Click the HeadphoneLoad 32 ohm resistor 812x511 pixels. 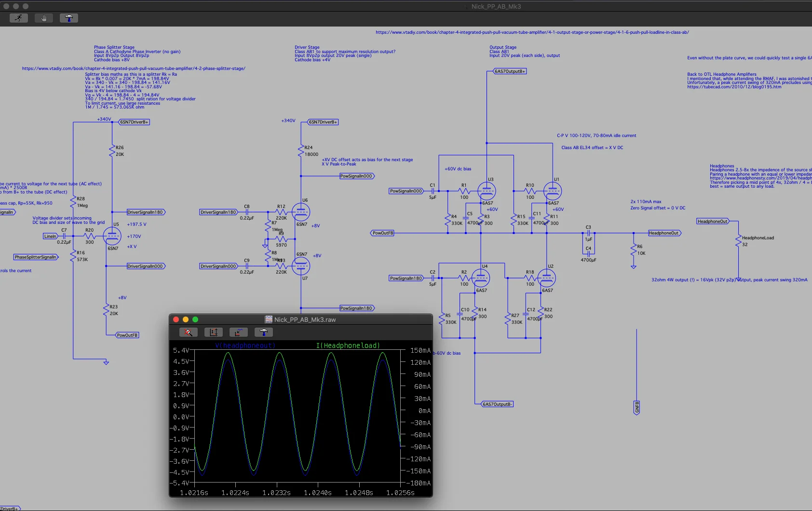click(x=738, y=241)
